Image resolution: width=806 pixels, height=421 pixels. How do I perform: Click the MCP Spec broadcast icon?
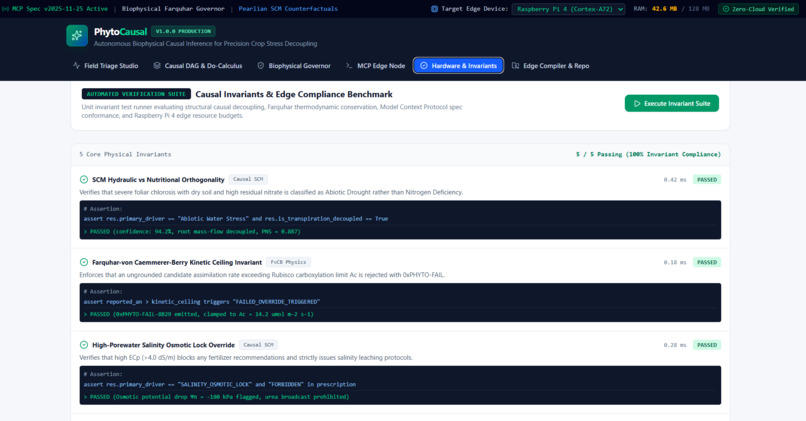tap(5, 9)
